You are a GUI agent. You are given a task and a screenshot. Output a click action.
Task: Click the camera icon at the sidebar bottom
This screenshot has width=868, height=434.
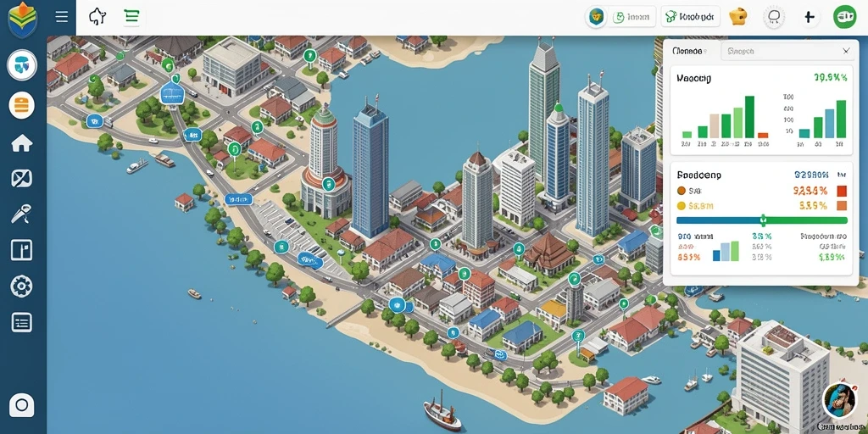click(21, 405)
